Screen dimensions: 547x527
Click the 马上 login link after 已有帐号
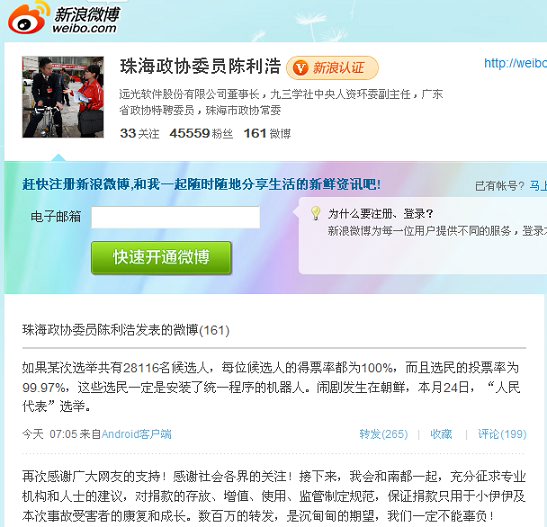(538, 186)
